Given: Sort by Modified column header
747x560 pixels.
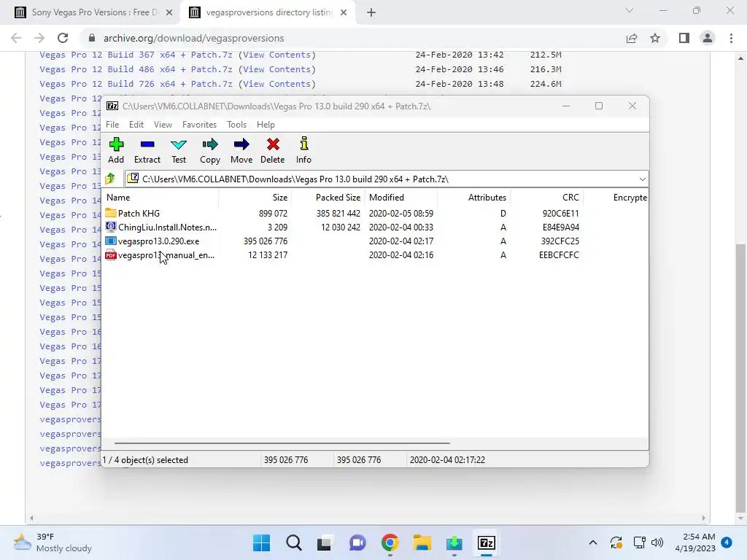Looking at the screenshot, I should coord(401,197).
